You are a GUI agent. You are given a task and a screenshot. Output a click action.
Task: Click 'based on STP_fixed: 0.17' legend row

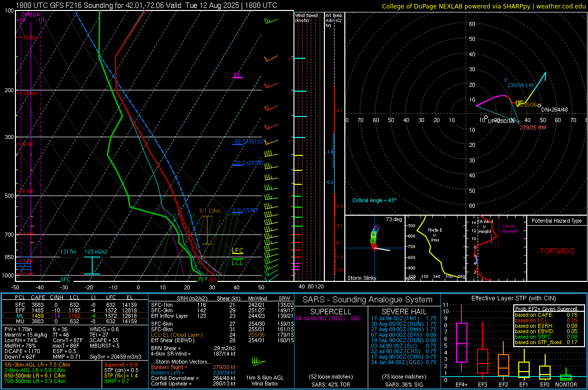point(546,342)
